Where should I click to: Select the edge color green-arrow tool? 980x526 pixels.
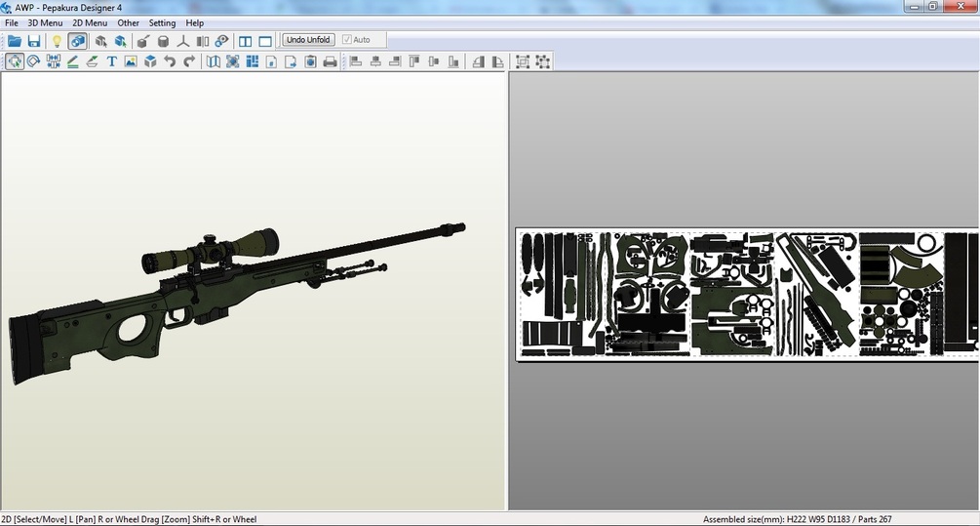92,61
